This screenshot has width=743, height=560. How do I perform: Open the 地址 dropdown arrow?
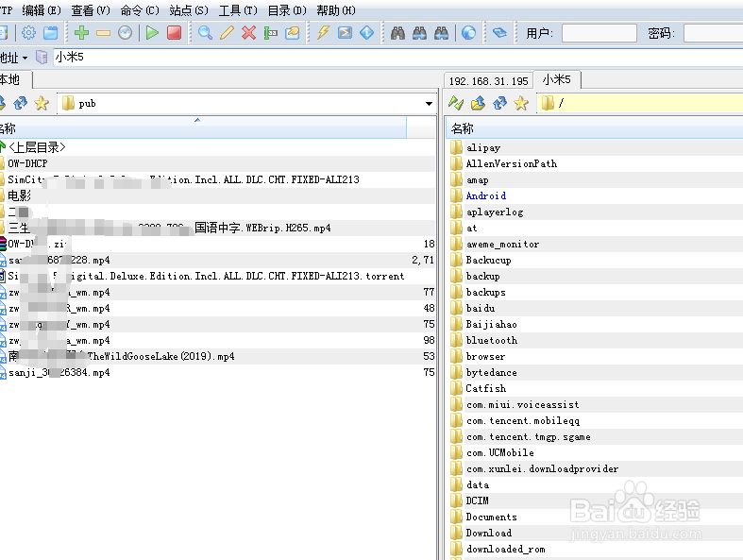[x=25, y=58]
